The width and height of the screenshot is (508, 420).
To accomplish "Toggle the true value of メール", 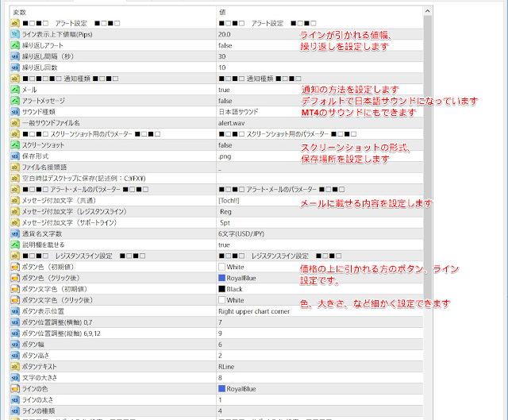I will 224,90.
